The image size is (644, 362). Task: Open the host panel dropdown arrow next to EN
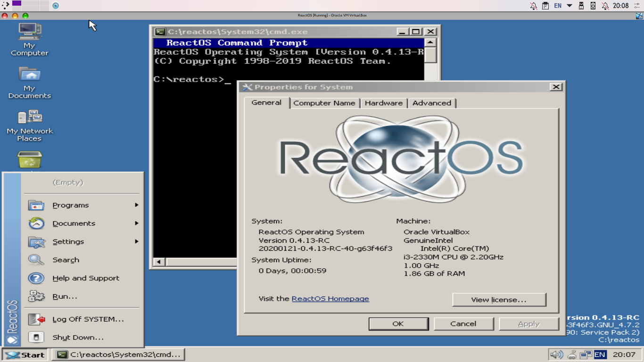pyautogui.click(x=569, y=6)
